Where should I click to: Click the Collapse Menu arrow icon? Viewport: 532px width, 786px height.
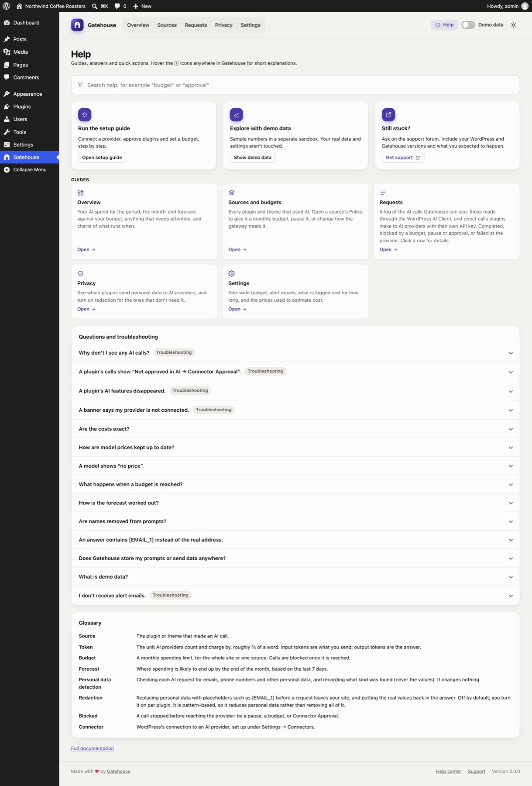click(7, 169)
